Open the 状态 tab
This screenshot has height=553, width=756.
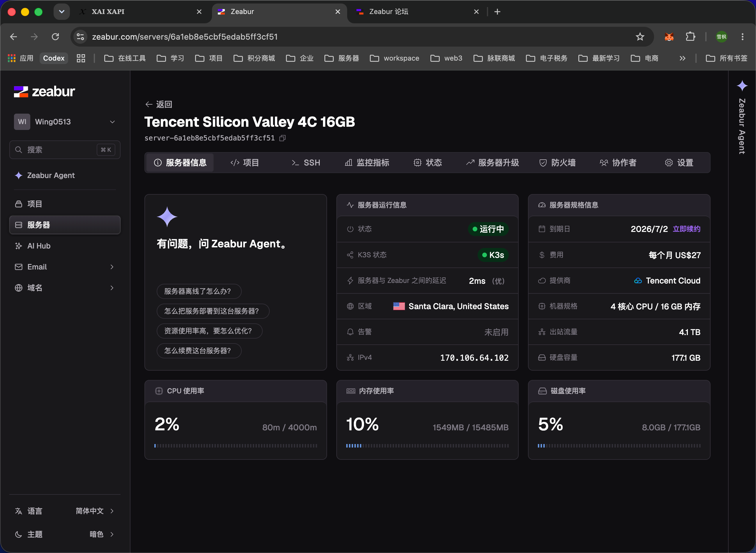point(428,163)
